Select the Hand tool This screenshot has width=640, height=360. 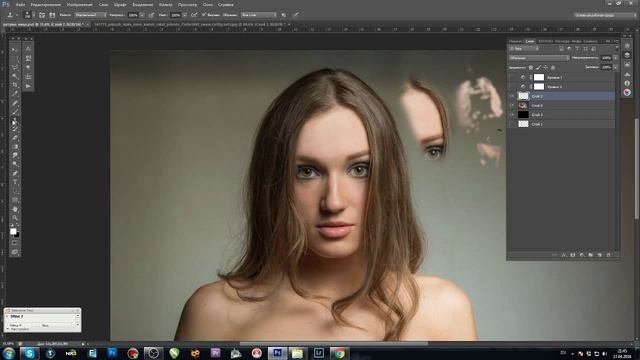[15, 209]
